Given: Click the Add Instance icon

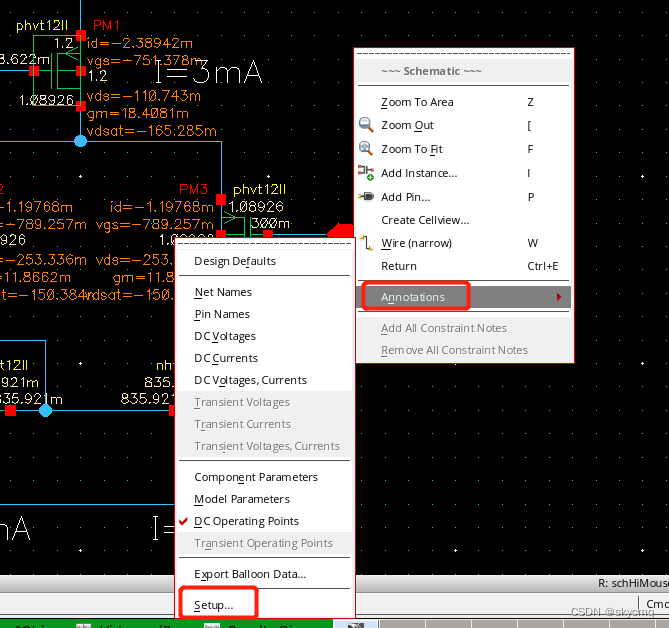Looking at the screenshot, I should 366,173.
